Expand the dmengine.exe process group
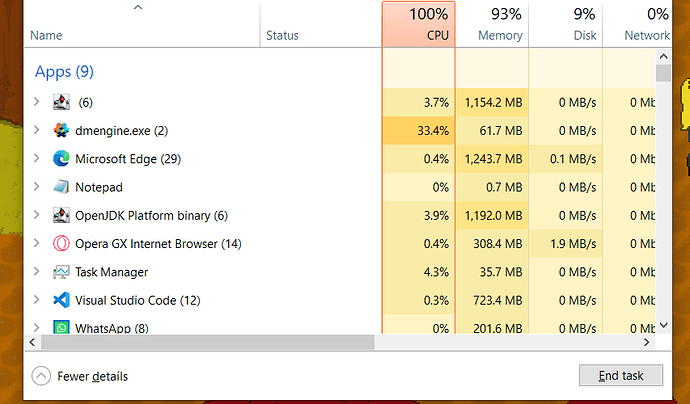This screenshot has height=404, width=690. pyautogui.click(x=36, y=130)
